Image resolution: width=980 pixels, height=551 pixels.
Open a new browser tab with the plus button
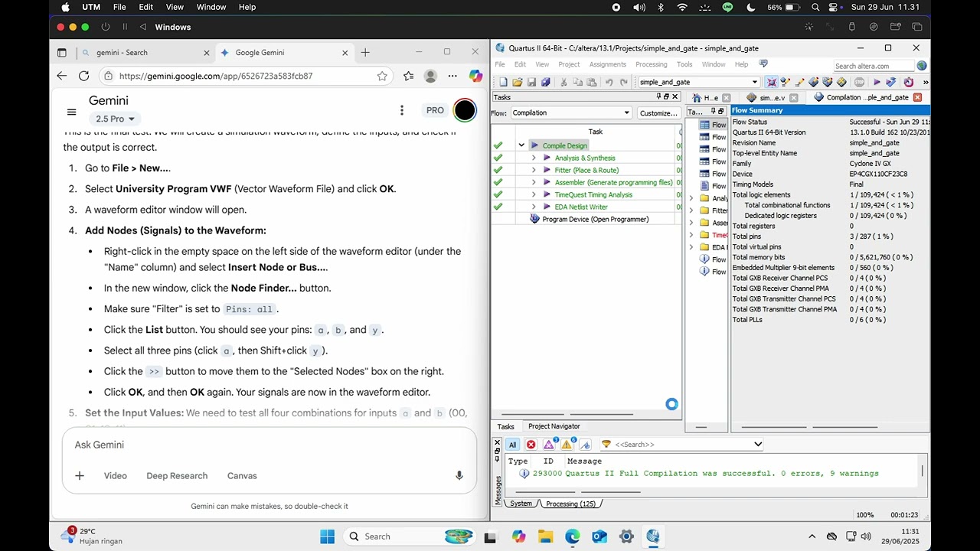pos(365,53)
